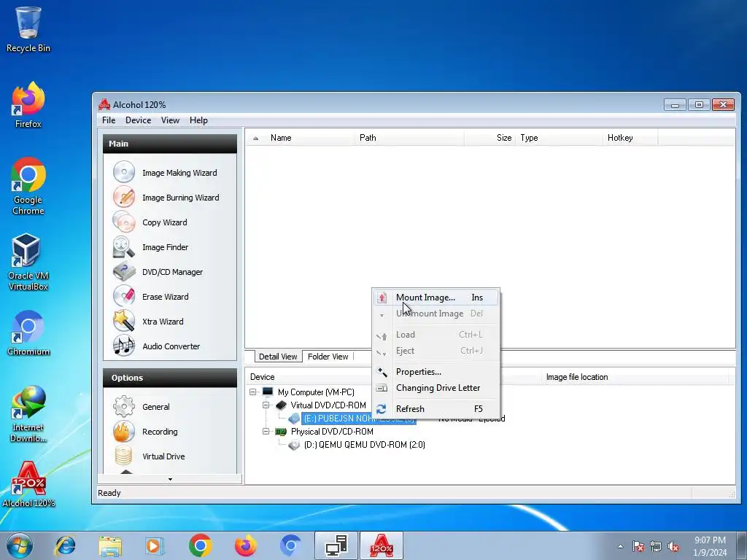The height and width of the screenshot is (560, 747).
Task: Open Chromium desktop shortcut
Action: click(x=28, y=333)
